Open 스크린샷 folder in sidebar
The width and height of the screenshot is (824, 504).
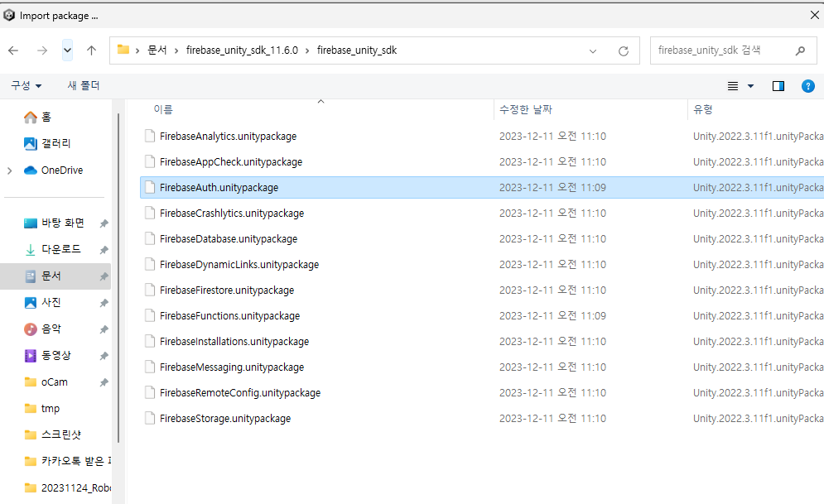point(52,434)
